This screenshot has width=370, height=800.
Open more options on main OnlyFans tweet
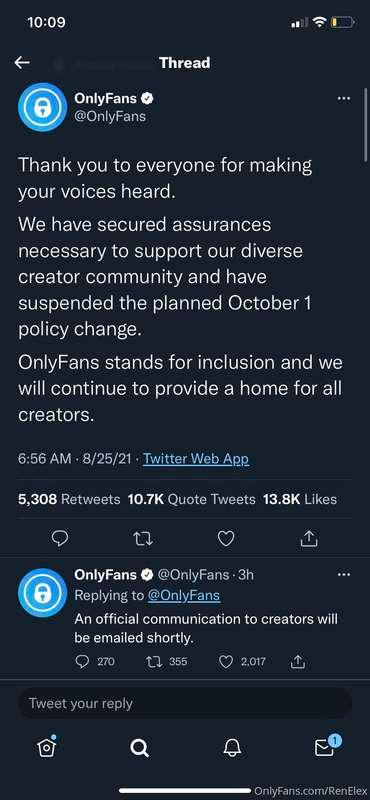[344, 98]
